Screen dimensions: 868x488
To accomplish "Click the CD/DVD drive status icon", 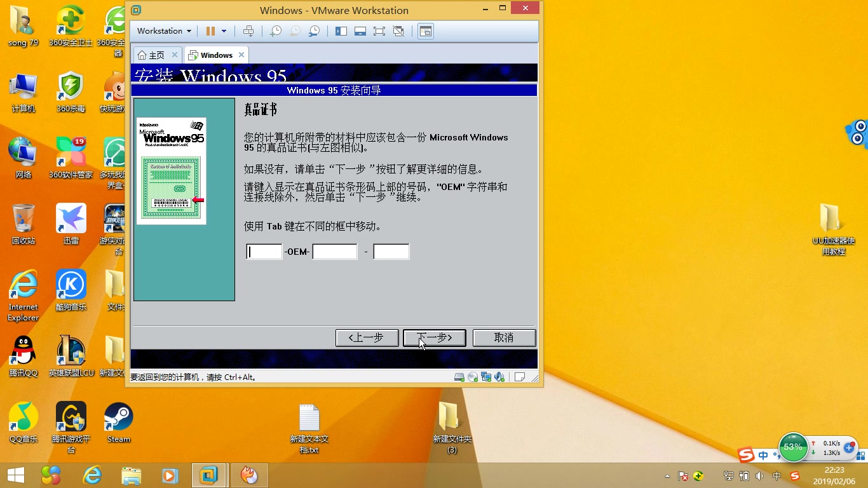I will (x=473, y=376).
